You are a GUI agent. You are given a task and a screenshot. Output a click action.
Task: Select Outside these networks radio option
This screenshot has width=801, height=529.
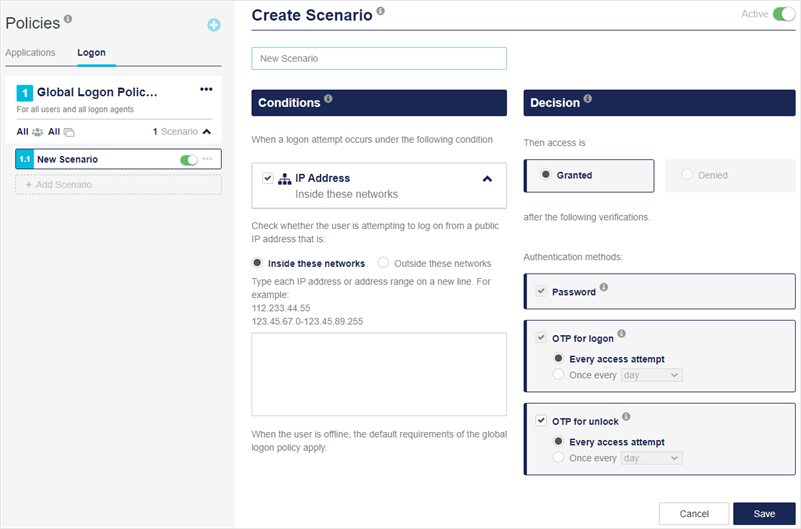[x=383, y=263]
